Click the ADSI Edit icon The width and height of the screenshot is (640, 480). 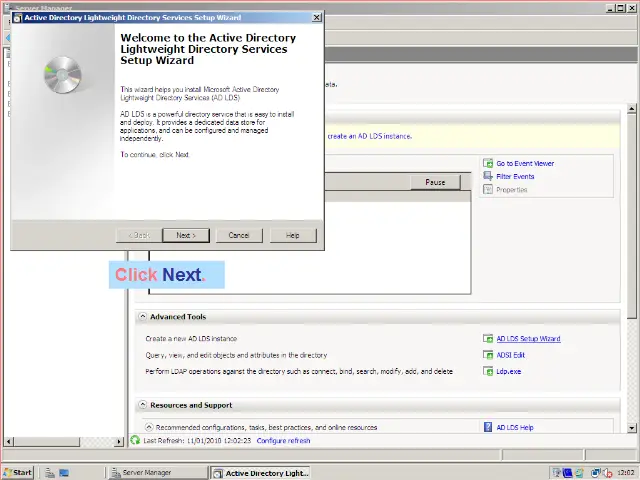(x=488, y=355)
